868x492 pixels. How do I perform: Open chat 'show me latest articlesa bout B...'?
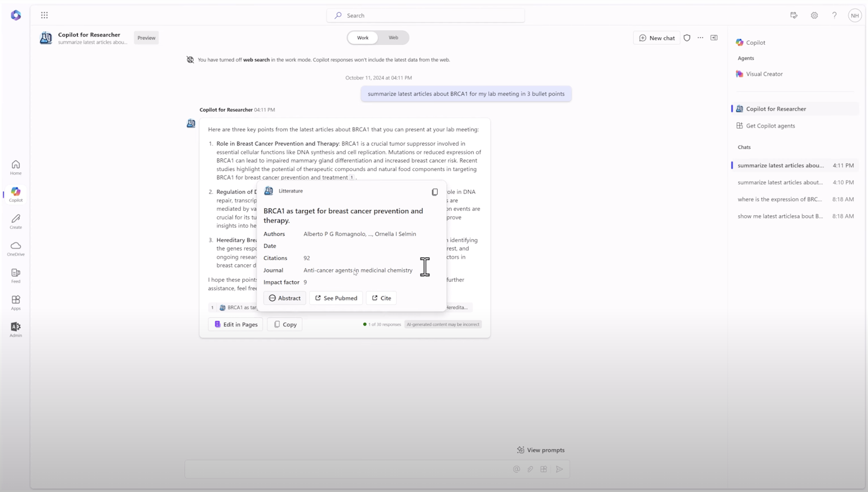795,216
